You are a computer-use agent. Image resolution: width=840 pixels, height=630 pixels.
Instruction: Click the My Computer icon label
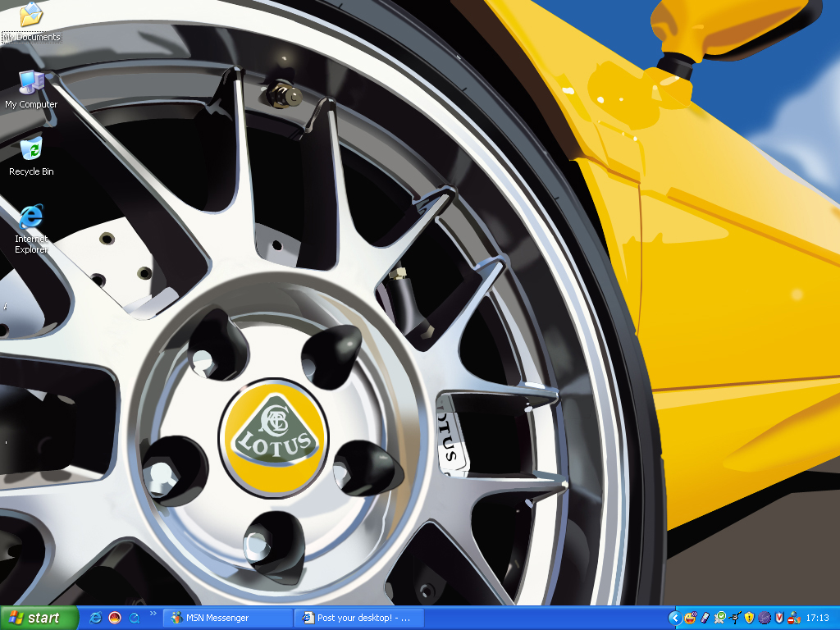32,104
